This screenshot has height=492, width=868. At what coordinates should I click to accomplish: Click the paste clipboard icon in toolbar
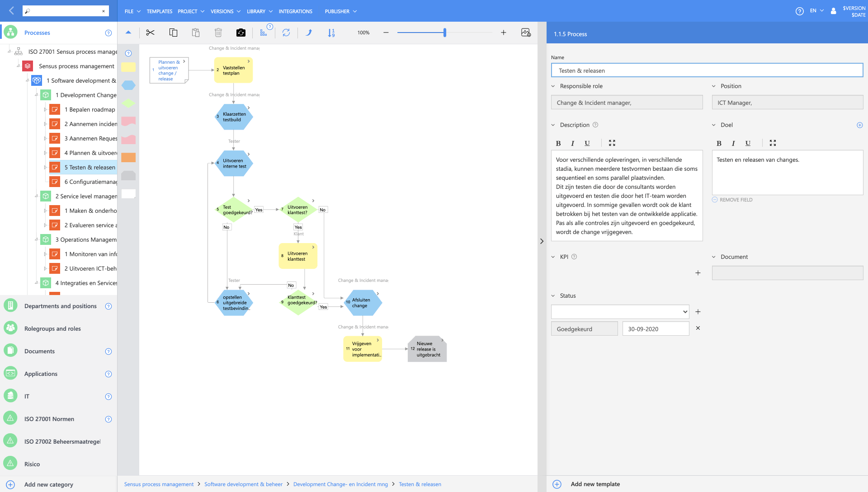pyautogui.click(x=196, y=33)
